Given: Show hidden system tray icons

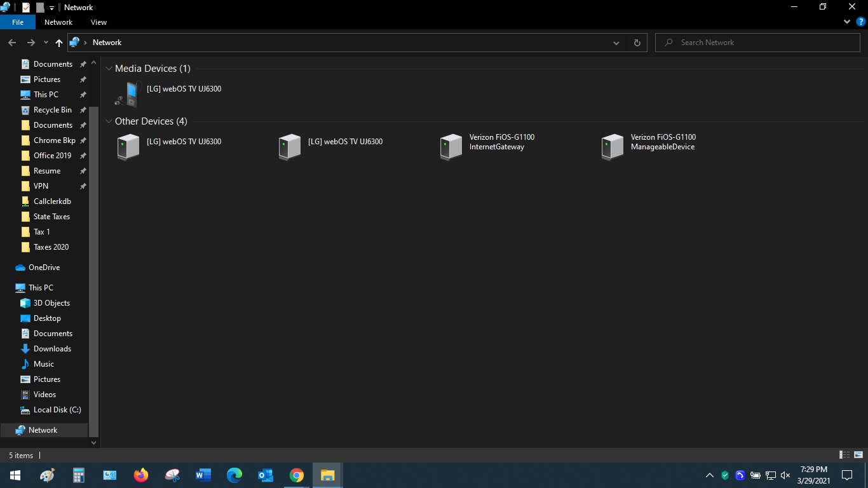Looking at the screenshot, I should [x=710, y=475].
